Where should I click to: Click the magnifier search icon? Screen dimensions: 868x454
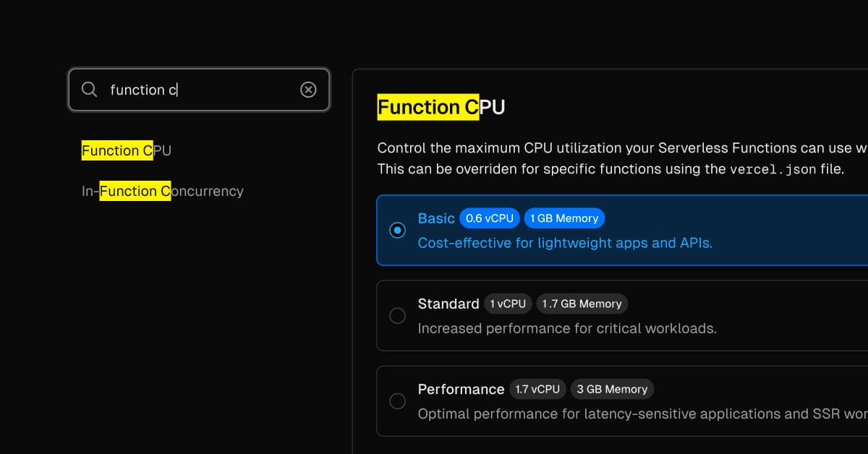[x=89, y=90]
